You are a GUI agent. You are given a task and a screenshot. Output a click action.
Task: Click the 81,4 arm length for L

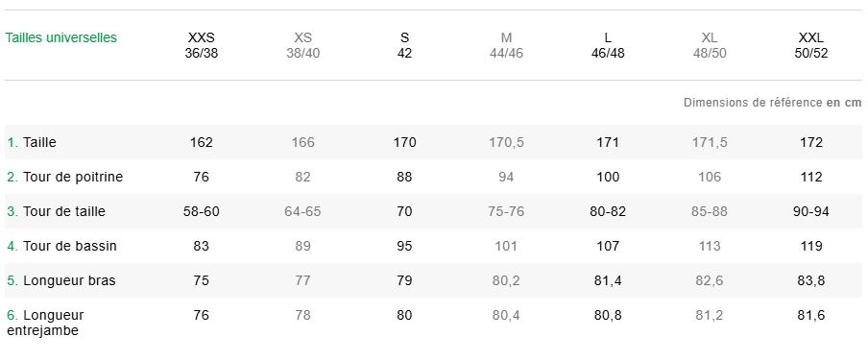pyautogui.click(x=608, y=280)
